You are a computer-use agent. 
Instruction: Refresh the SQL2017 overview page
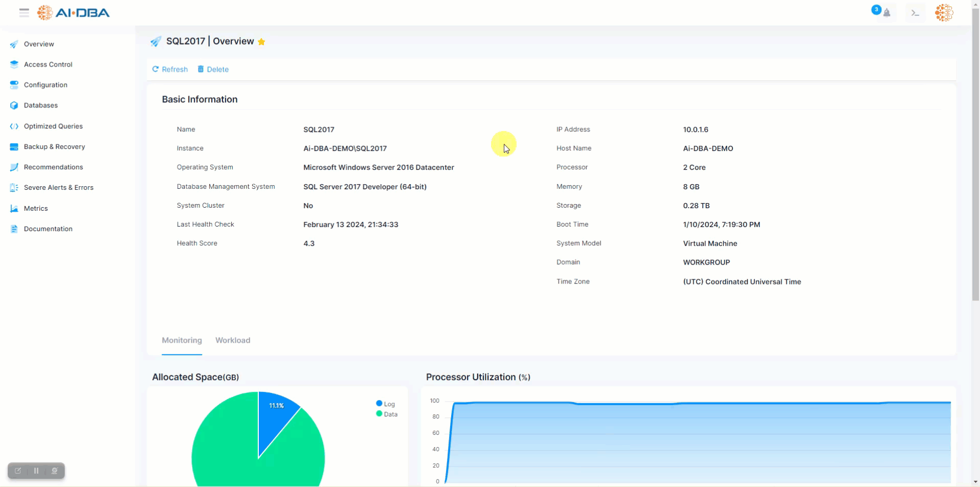pyautogui.click(x=170, y=69)
